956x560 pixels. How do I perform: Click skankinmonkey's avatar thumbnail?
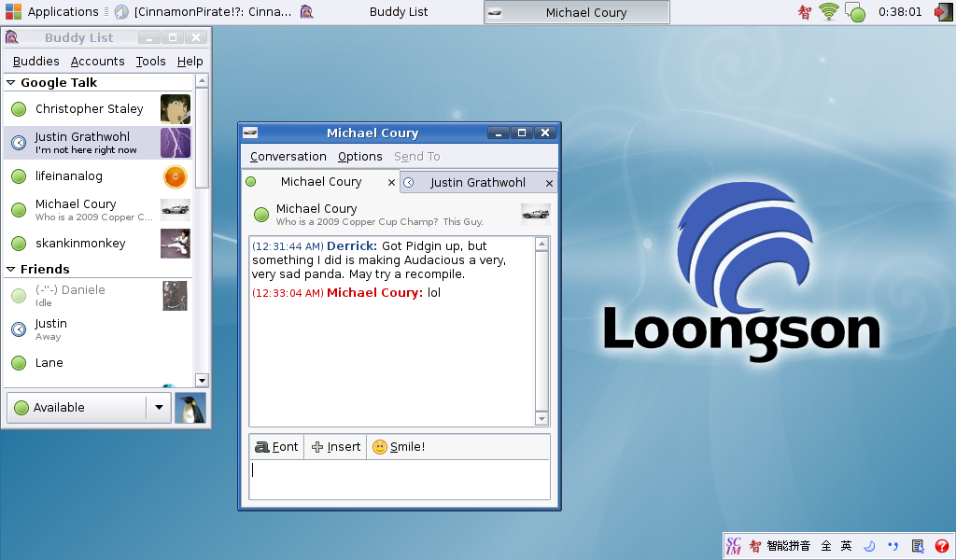click(x=176, y=244)
